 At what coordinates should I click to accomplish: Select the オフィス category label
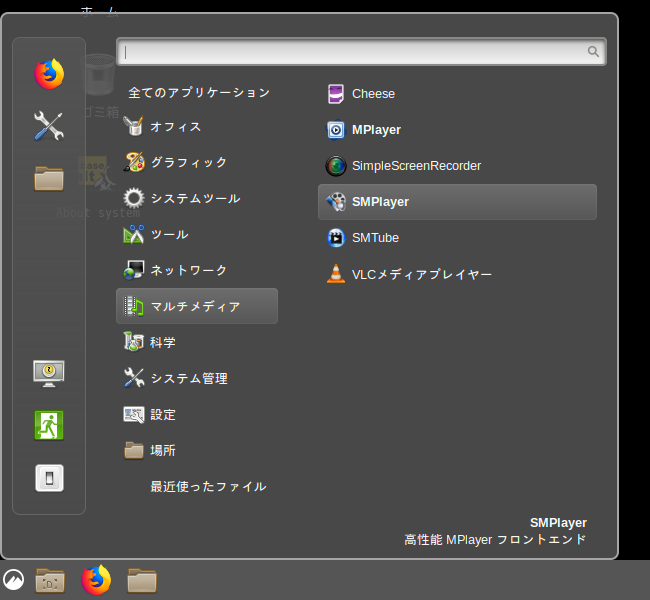click(x=176, y=126)
